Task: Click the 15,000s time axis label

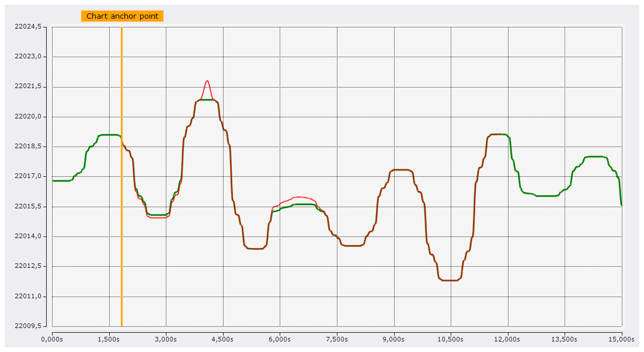Action: tap(621, 339)
